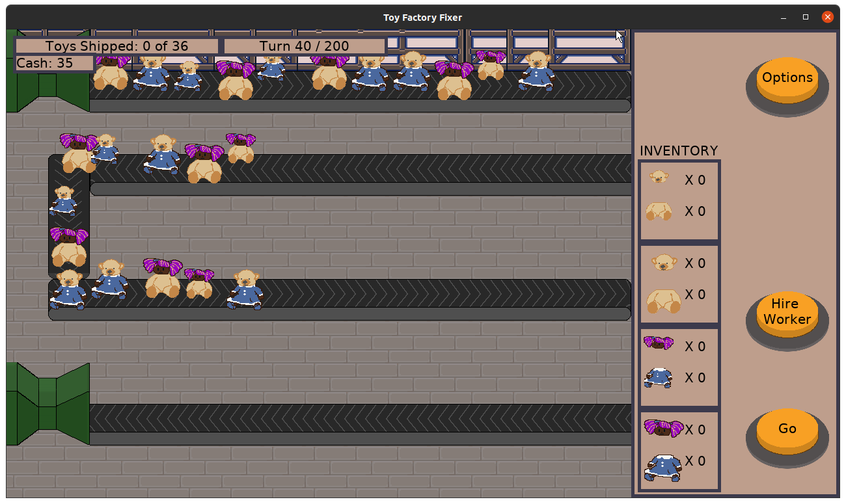
Task: Close the Toy Factory Fixer window
Action: click(828, 18)
